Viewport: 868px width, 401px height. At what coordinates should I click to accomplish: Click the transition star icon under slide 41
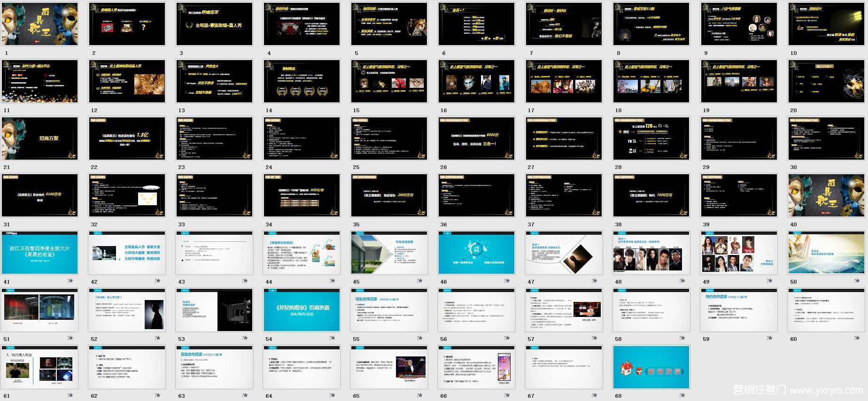click(x=70, y=281)
